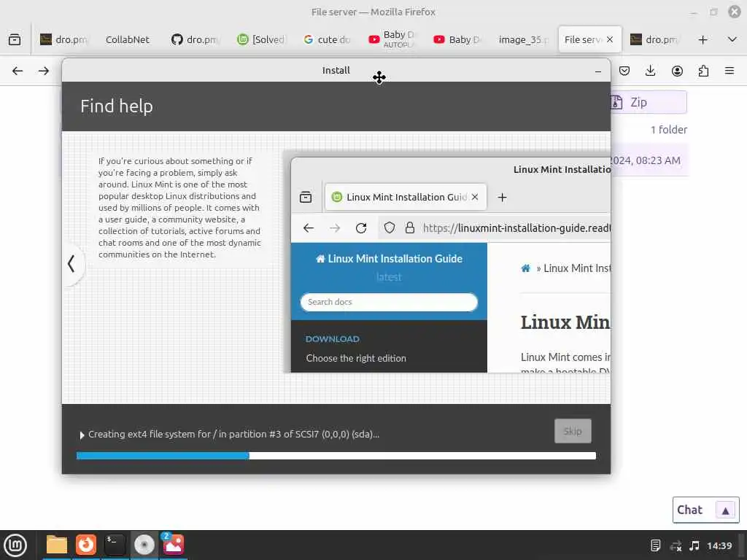Close the File server tab
Image resolution: width=747 pixels, height=560 pixels.
(x=610, y=39)
